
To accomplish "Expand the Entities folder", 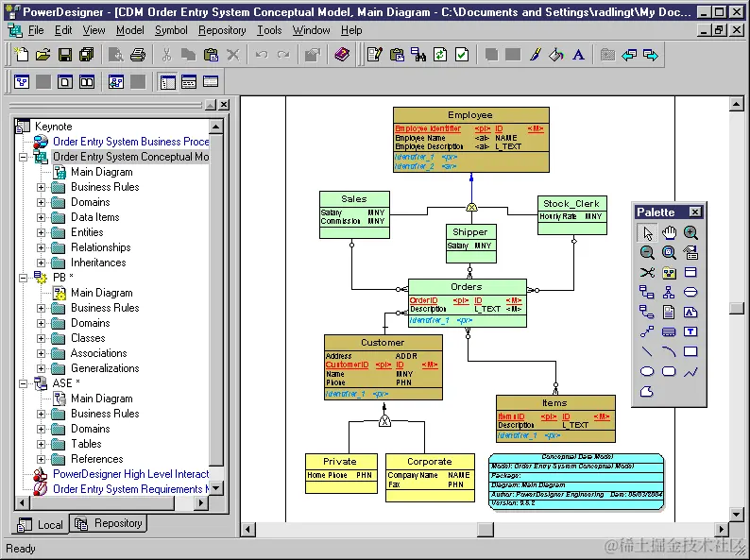I will [42, 232].
